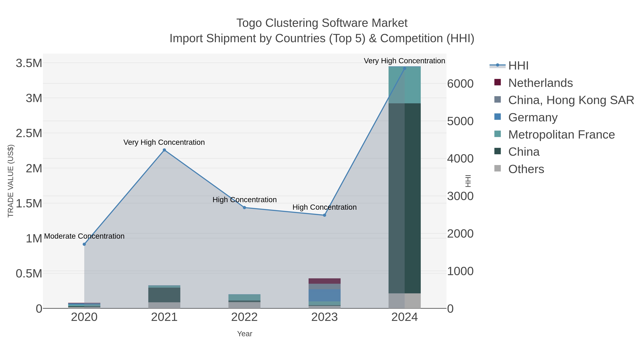The width and height of the screenshot is (644, 362).
Task: Click the Others segment of 2022 bar
Action: pyautogui.click(x=245, y=305)
